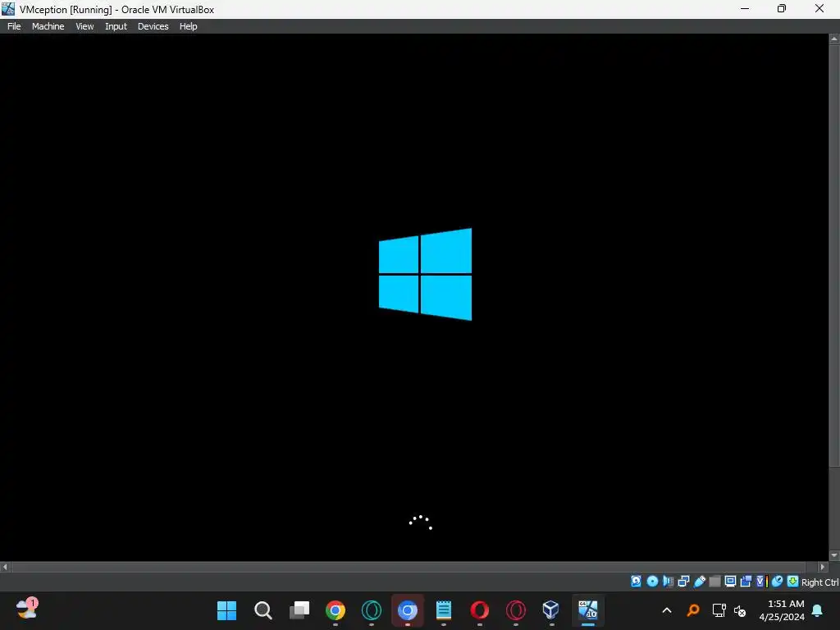Screen dimensions: 840x630
Task: Open the Input menu
Action: (x=116, y=26)
